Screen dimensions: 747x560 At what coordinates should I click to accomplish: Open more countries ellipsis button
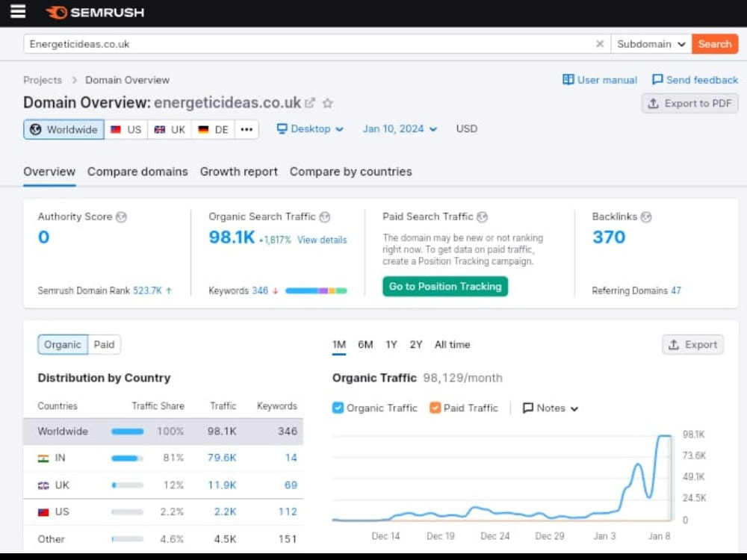tap(247, 129)
